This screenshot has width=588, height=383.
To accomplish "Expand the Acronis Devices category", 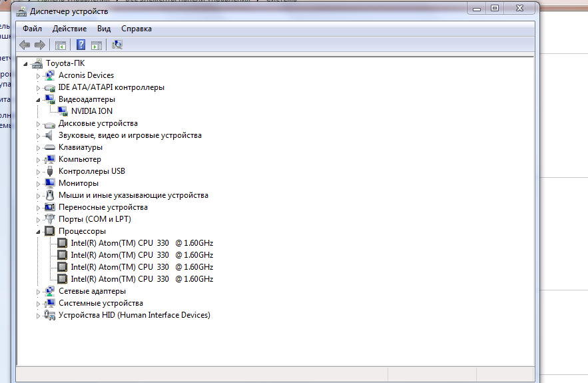I will 38,75.
